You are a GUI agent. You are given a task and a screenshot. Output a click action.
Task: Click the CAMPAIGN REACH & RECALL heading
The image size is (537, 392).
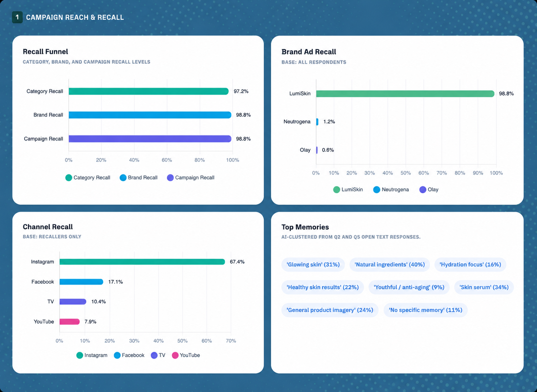coord(75,18)
